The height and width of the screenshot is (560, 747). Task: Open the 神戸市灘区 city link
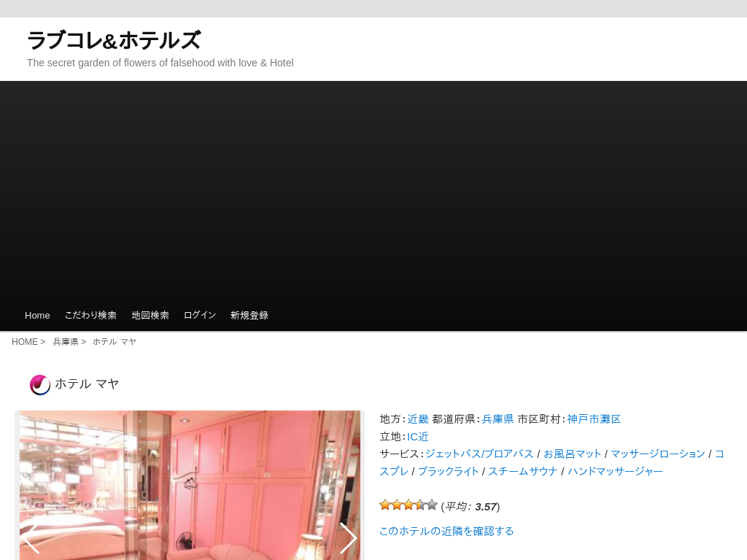594,419
